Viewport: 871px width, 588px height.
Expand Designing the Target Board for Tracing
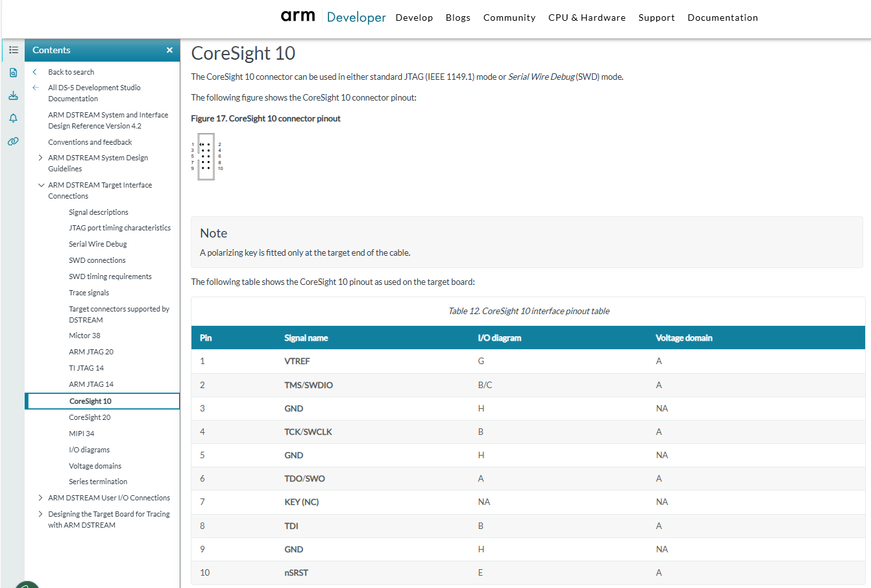click(40, 514)
